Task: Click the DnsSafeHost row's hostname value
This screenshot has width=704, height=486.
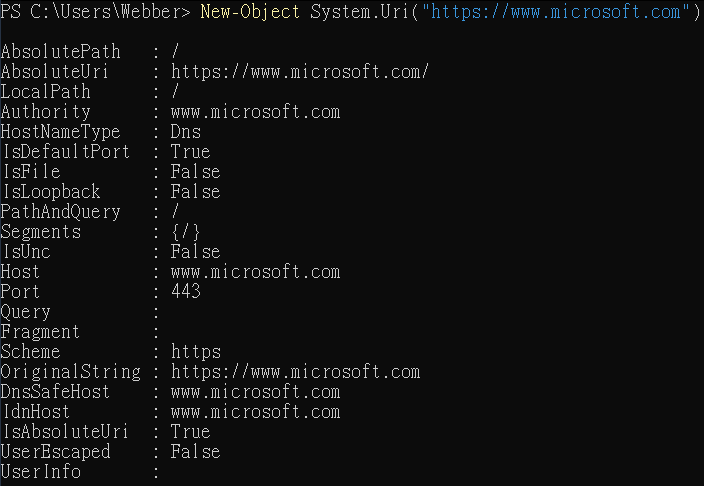Action: [255, 392]
